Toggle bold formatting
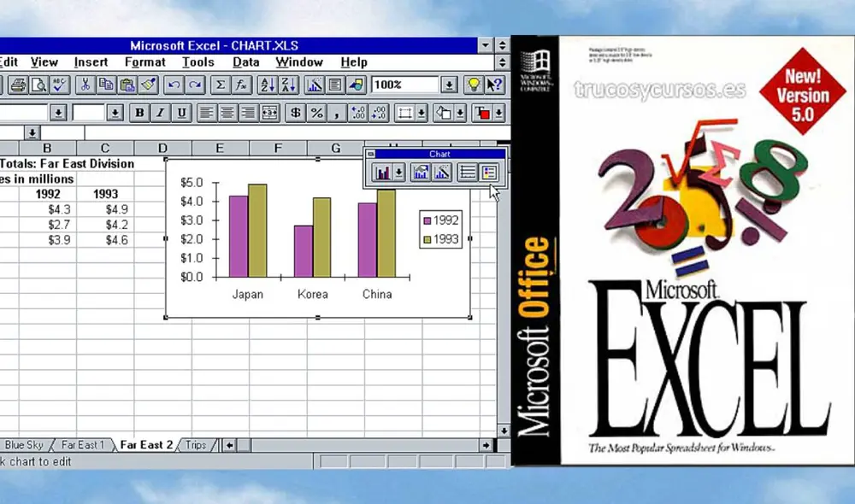 [x=139, y=112]
